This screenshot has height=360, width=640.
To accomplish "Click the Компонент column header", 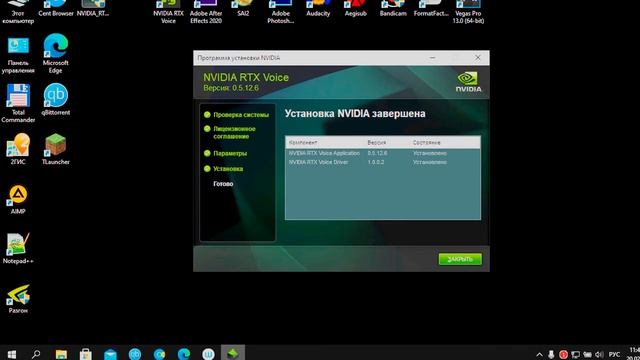I will (302, 142).
